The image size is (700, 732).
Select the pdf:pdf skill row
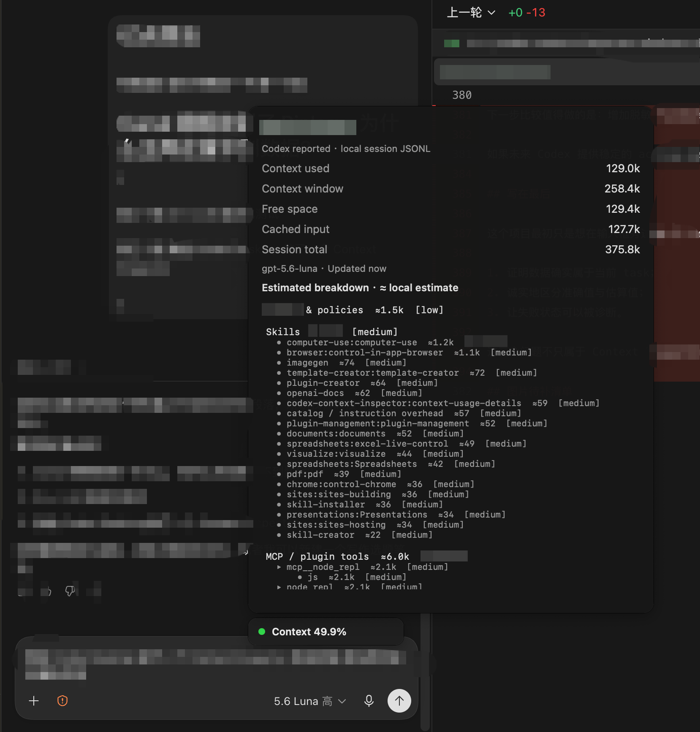pyautogui.click(x=339, y=474)
